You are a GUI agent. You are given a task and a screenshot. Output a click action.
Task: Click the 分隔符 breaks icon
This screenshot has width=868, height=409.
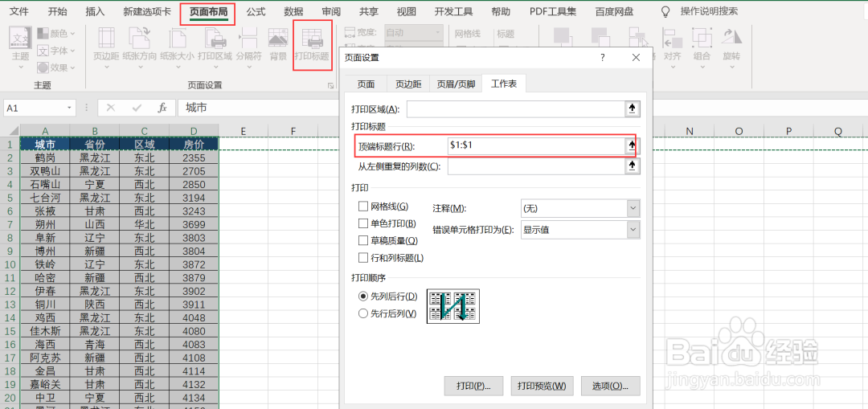(x=248, y=39)
